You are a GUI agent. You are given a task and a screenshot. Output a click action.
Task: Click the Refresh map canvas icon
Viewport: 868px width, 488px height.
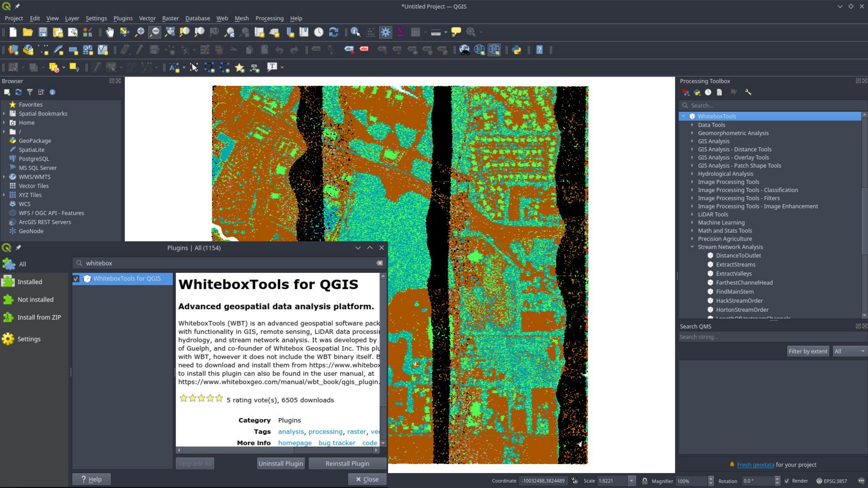coord(333,32)
